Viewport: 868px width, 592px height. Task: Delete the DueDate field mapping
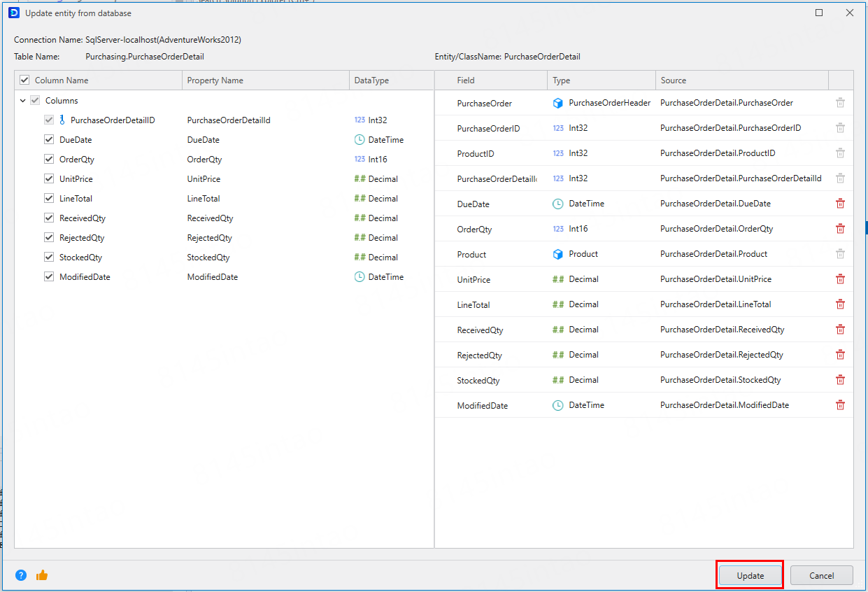point(840,204)
